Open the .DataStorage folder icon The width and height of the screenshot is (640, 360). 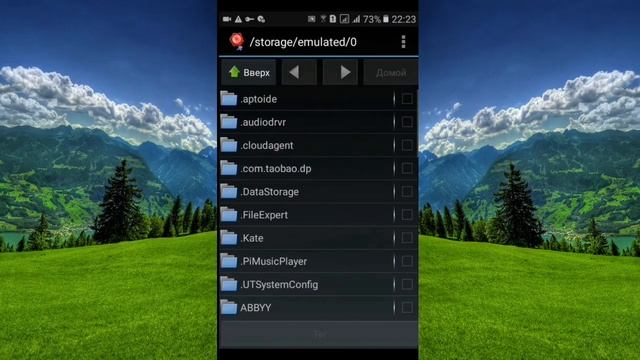point(229,191)
